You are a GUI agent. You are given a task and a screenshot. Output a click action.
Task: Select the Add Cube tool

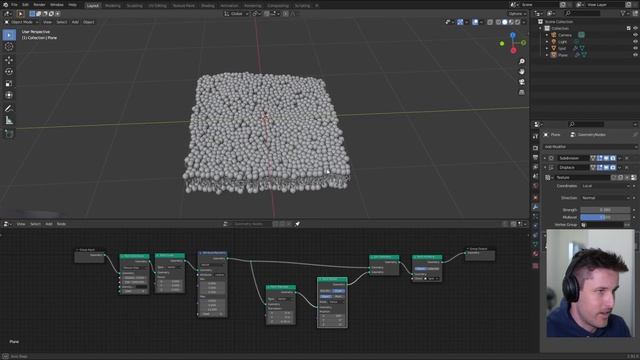tap(9, 133)
